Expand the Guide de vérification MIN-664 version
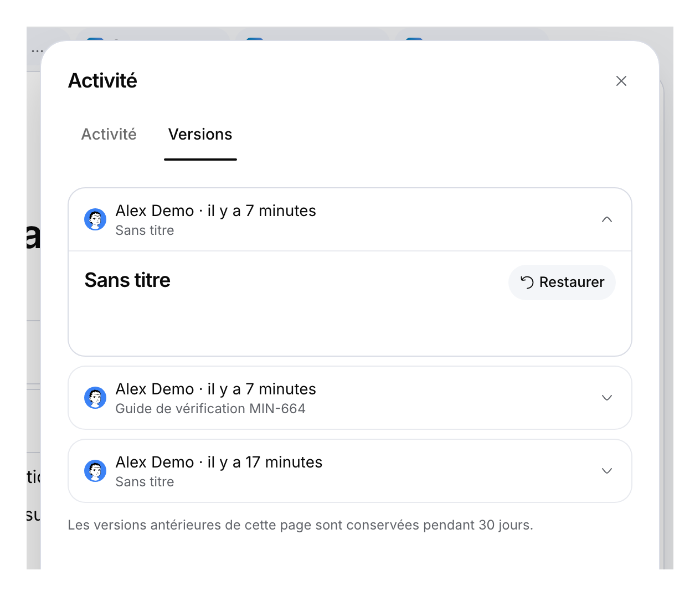 607,398
